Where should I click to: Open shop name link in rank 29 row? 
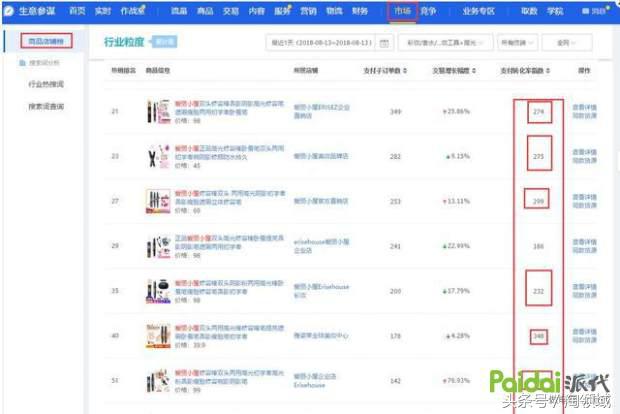click(x=321, y=246)
